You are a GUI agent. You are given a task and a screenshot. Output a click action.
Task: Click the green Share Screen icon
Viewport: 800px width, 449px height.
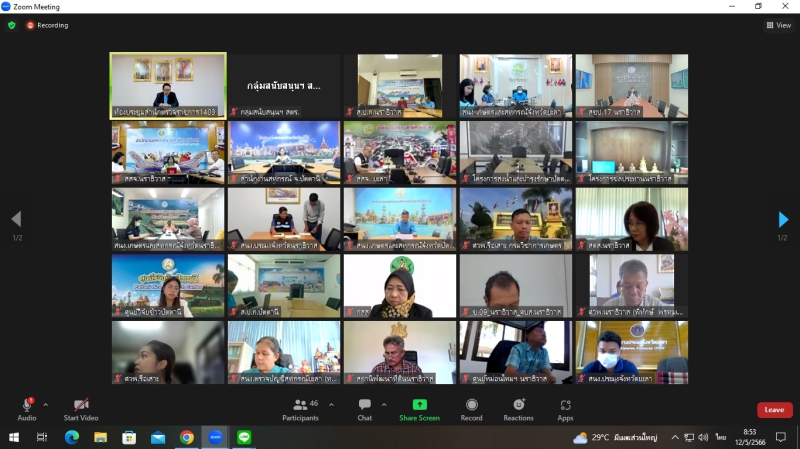(x=419, y=405)
